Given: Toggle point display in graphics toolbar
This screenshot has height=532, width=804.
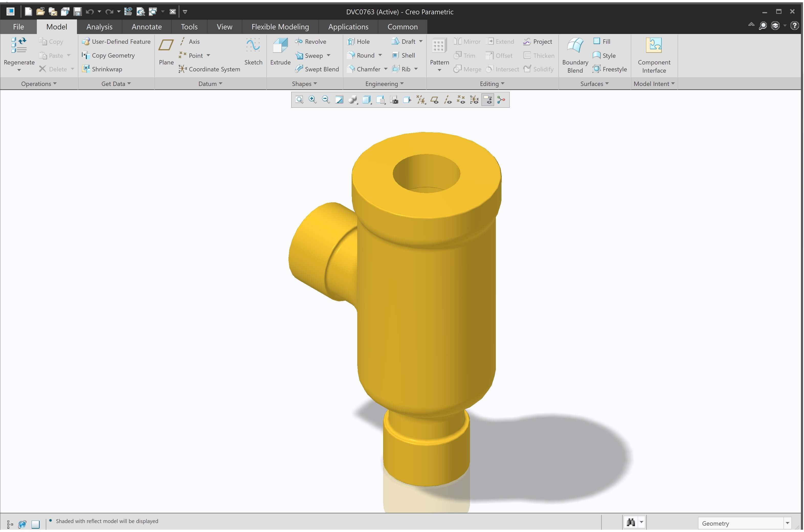Looking at the screenshot, I should click(461, 100).
